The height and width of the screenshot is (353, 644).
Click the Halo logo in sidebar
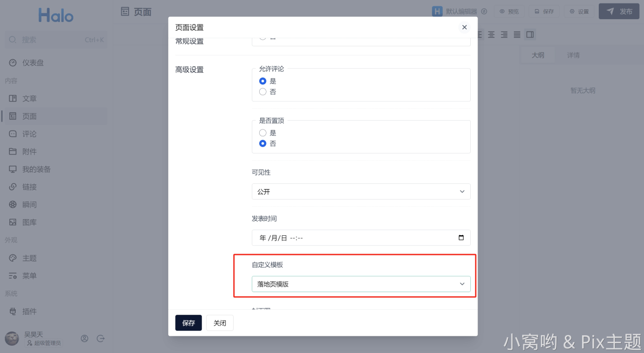click(56, 15)
